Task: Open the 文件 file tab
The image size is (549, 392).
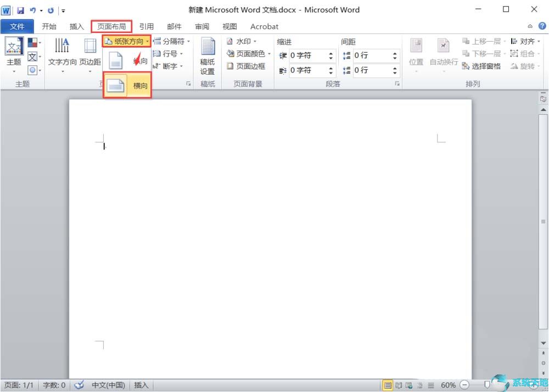Action: (x=17, y=26)
